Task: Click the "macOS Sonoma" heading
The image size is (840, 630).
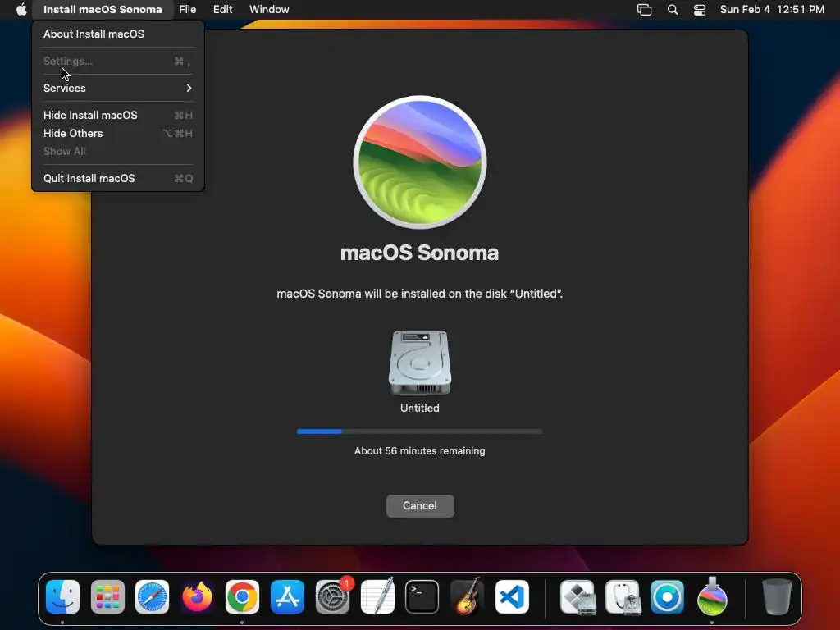Action: [x=419, y=253]
